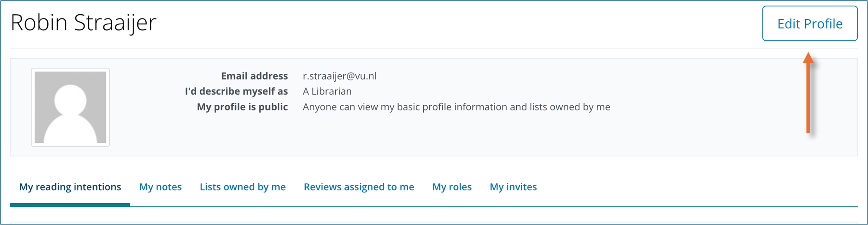868x225 pixels.
Task: Open the Lists owned by me tab
Action: [x=242, y=187]
